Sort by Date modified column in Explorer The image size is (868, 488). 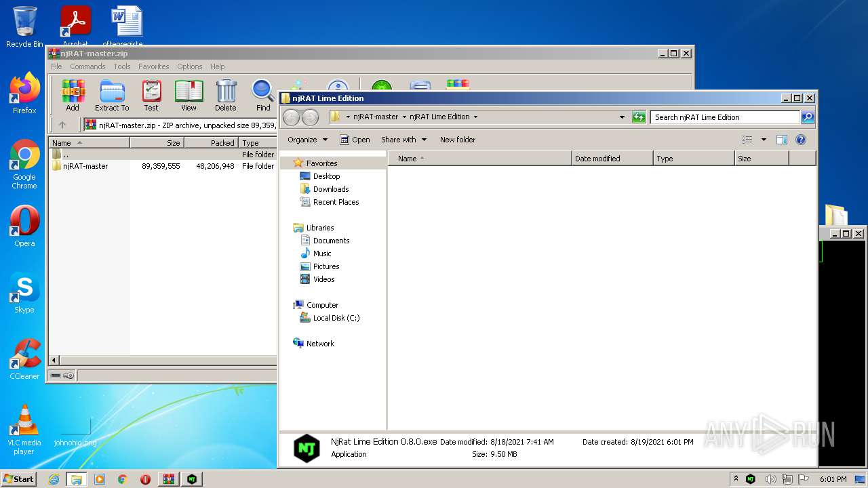point(612,159)
